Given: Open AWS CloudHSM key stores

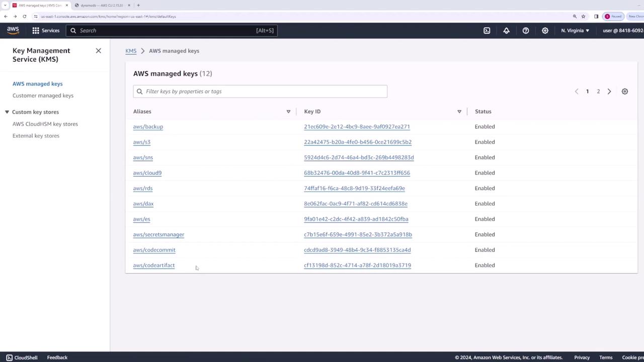Looking at the screenshot, I should (45, 124).
